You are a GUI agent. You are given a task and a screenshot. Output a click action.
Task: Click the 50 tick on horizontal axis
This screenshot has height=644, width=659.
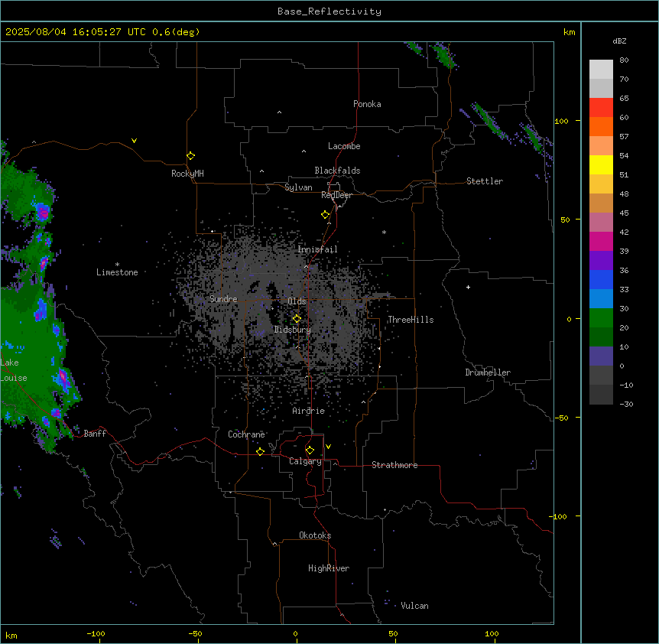pos(393,633)
